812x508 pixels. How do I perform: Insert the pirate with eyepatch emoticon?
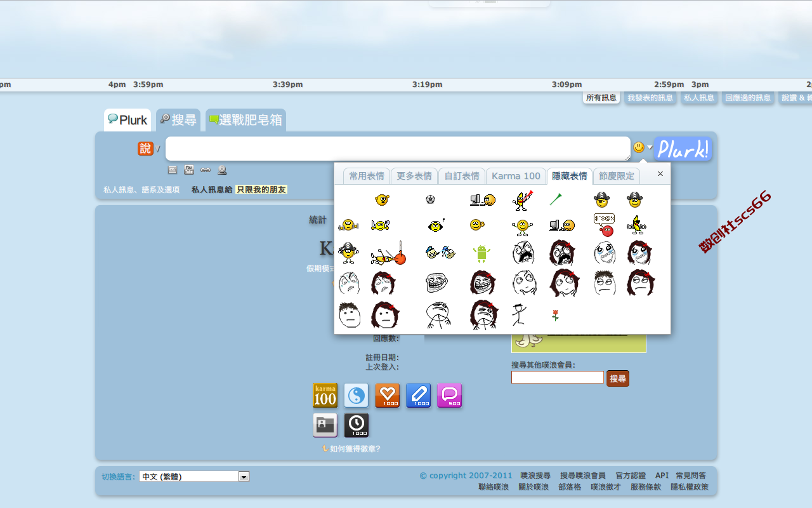601,199
